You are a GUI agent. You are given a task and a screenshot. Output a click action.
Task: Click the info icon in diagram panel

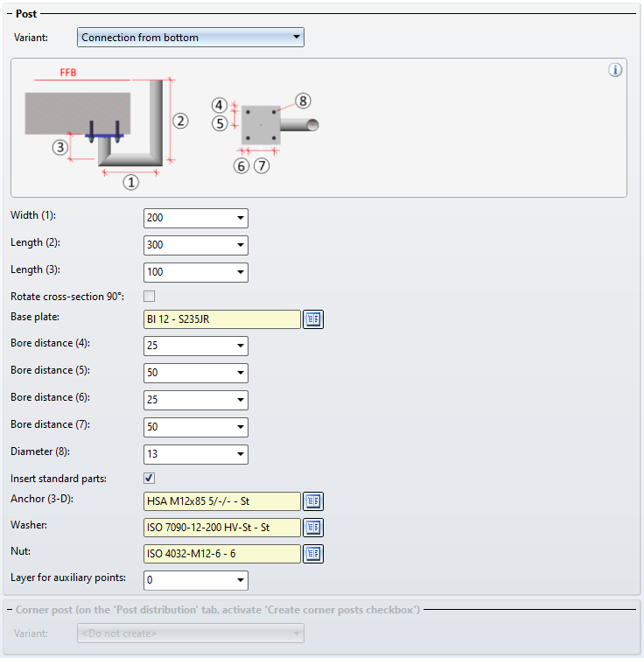tap(615, 70)
